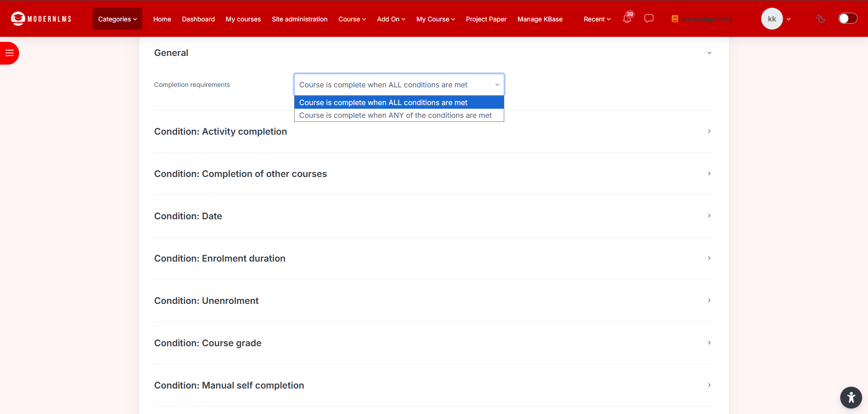This screenshot has width=868, height=414.
Task: Expand Condition: Course grade chevron
Action: [709, 343]
